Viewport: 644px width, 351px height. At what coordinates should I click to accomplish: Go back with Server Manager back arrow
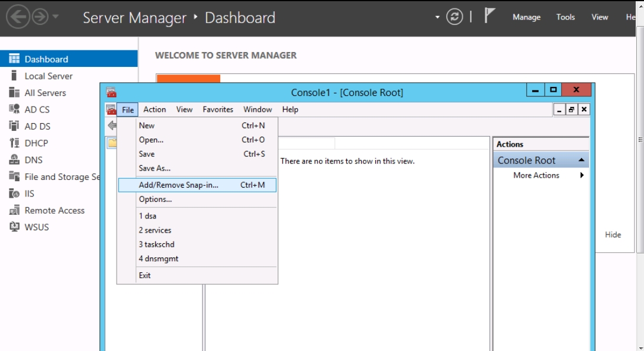coord(18,17)
